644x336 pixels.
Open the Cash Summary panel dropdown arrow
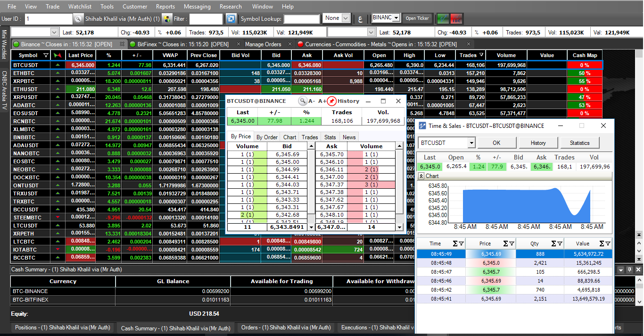point(621,269)
